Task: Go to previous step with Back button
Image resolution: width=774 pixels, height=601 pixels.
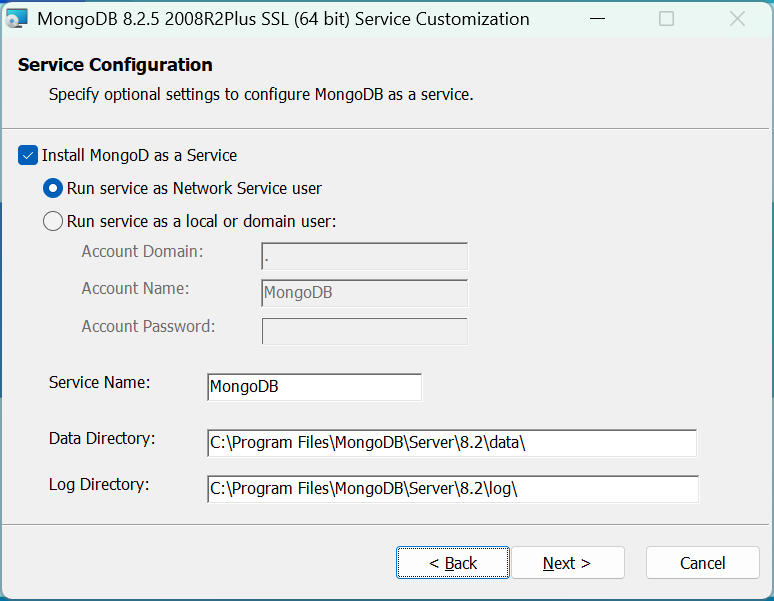Action: pyautogui.click(x=453, y=563)
